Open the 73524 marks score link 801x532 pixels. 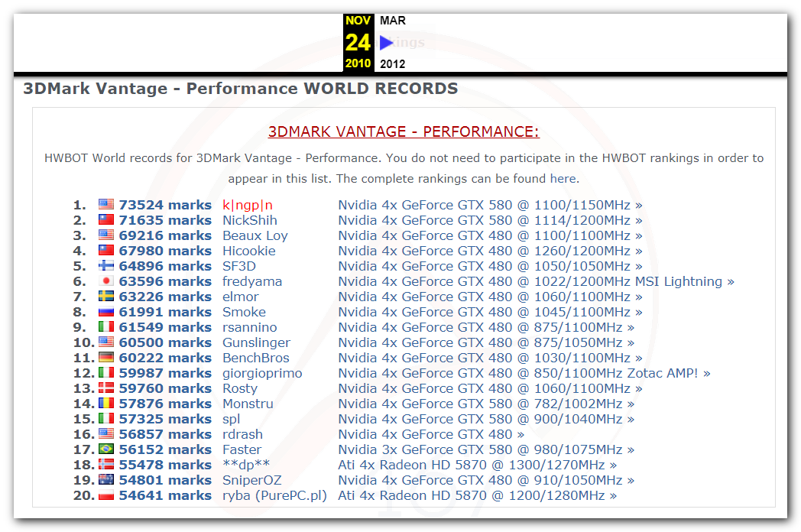165,205
